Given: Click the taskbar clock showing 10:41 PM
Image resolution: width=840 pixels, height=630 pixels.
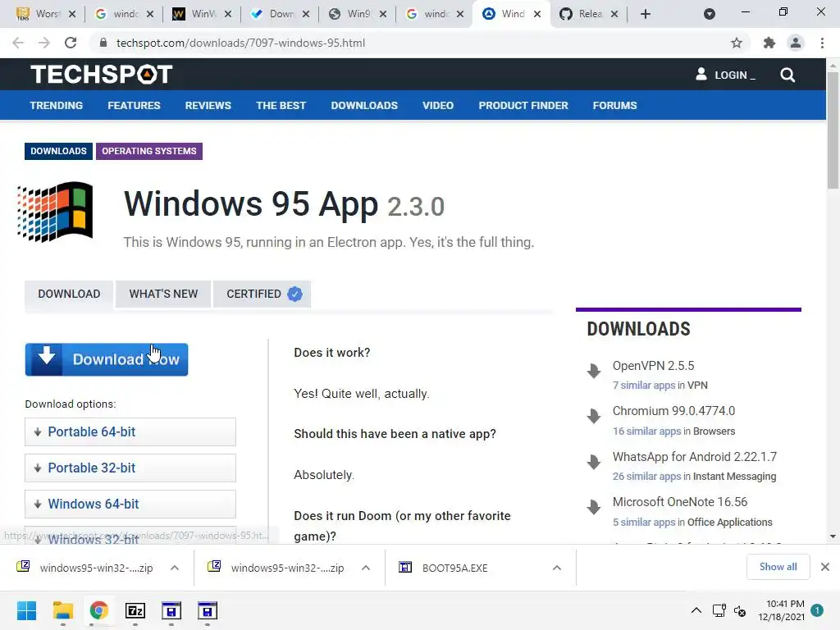Looking at the screenshot, I should tap(781, 610).
